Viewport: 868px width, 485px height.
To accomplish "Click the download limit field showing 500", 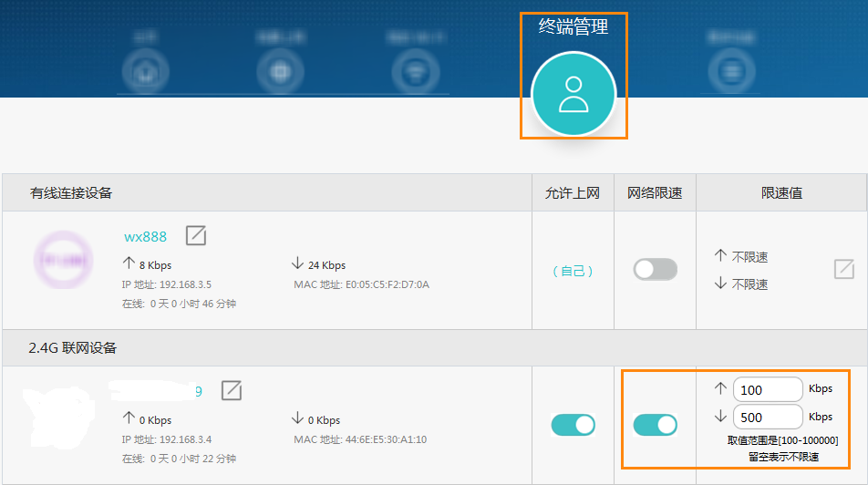I will click(767, 418).
